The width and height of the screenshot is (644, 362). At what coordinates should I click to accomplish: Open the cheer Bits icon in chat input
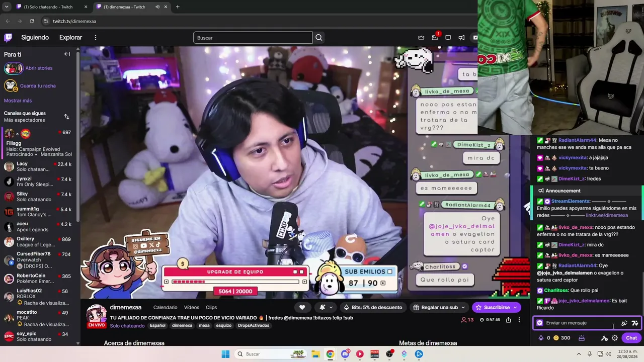[x=624, y=323]
